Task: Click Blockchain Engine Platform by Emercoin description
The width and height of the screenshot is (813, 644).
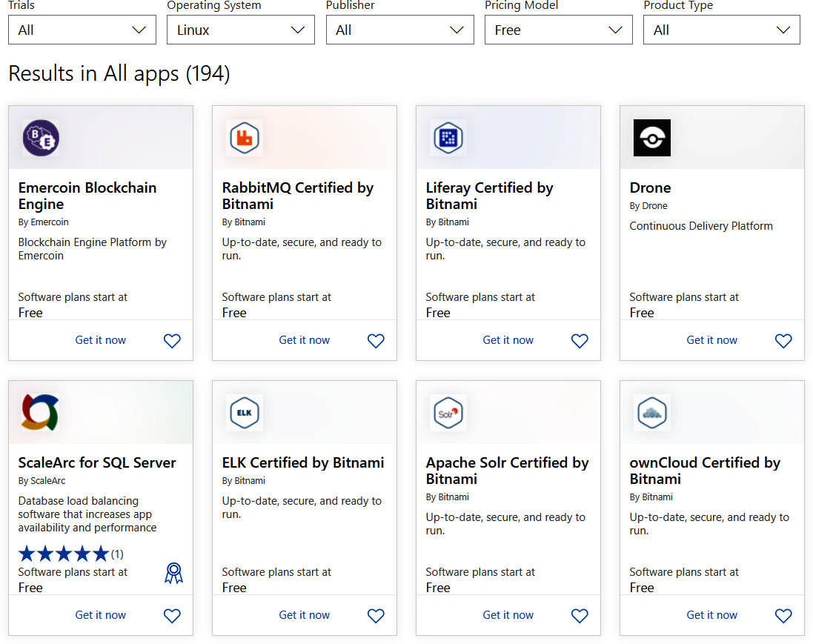Action: pos(93,249)
